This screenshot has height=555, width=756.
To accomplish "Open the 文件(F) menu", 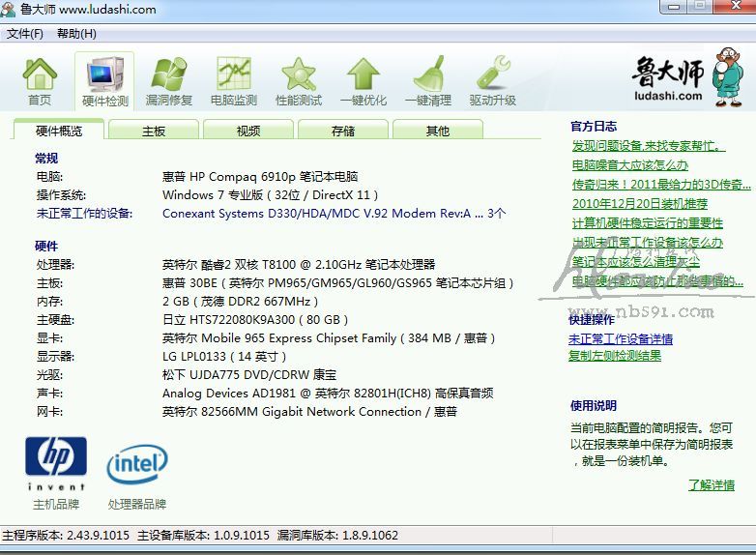I will click(24, 34).
